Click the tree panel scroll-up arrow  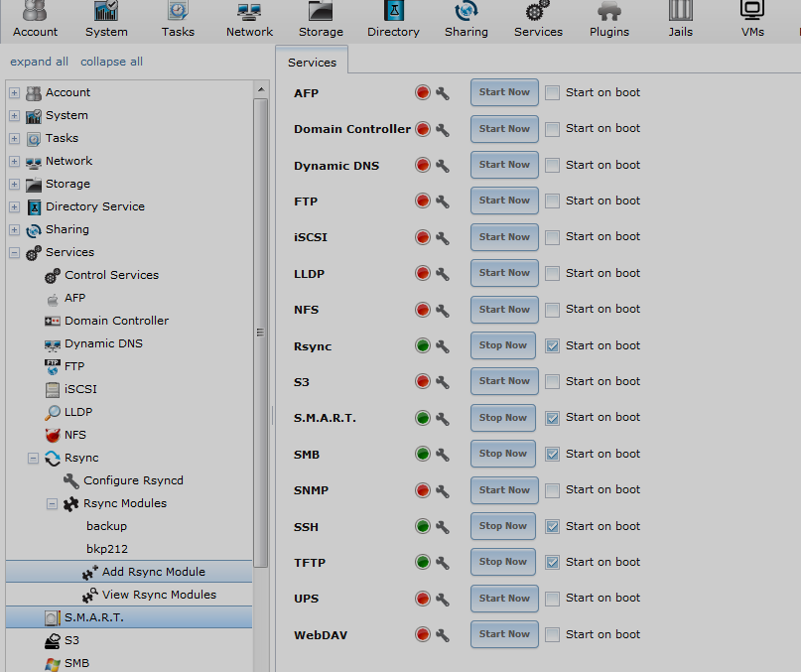(261, 89)
